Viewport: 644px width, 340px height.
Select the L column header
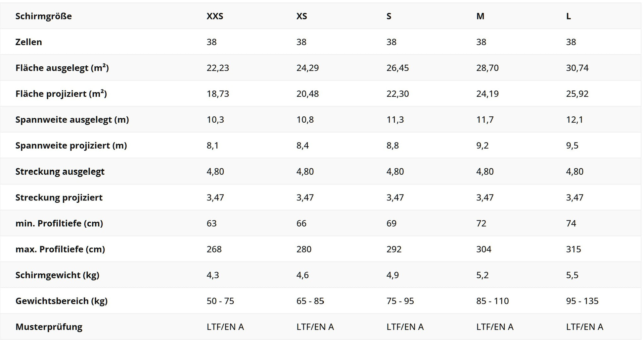pyautogui.click(x=569, y=16)
